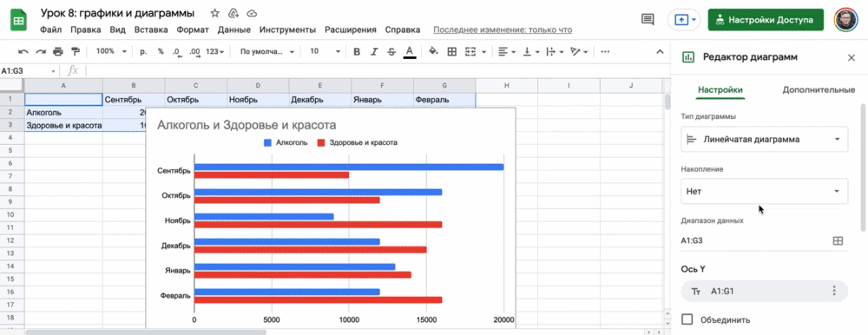Viewport: 868px width, 335px height.
Task: Click the print icon in toolbar
Action: (58, 51)
